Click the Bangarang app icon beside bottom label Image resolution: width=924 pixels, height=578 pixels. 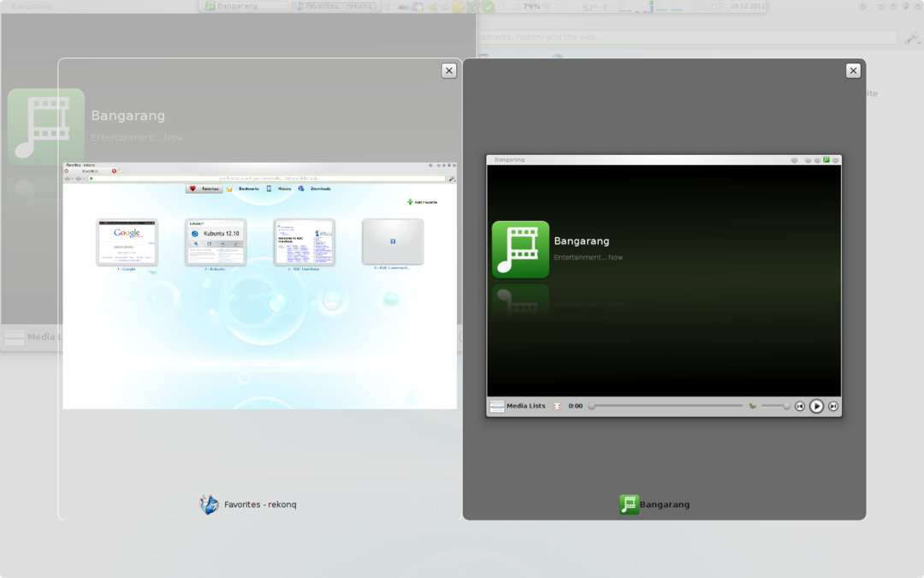[x=629, y=504]
